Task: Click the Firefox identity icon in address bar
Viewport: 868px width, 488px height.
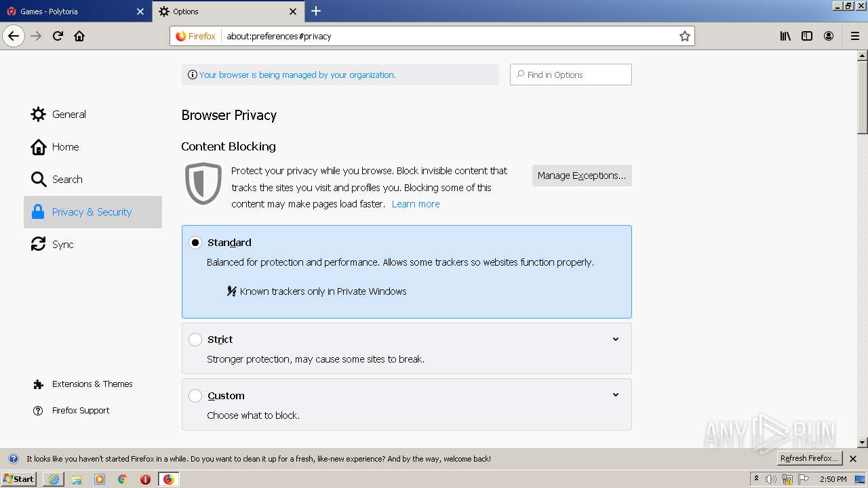Action: click(x=196, y=36)
